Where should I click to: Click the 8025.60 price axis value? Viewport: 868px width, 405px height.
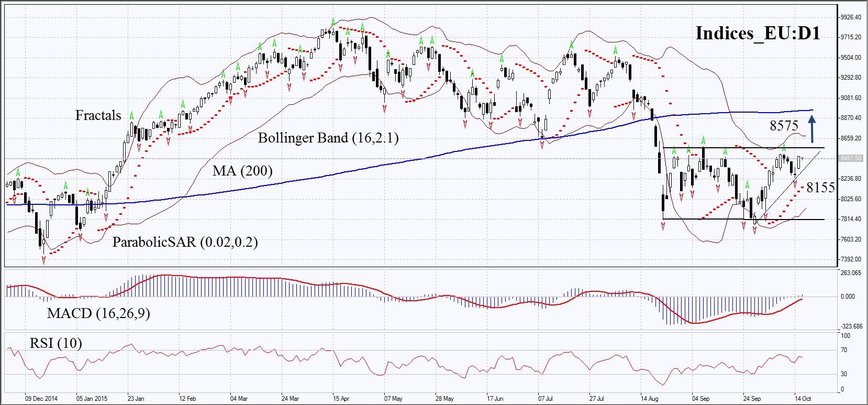click(x=851, y=199)
